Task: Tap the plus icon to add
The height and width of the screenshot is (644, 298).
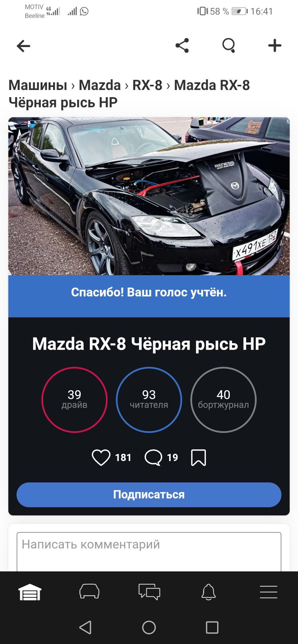Action: [x=275, y=45]
